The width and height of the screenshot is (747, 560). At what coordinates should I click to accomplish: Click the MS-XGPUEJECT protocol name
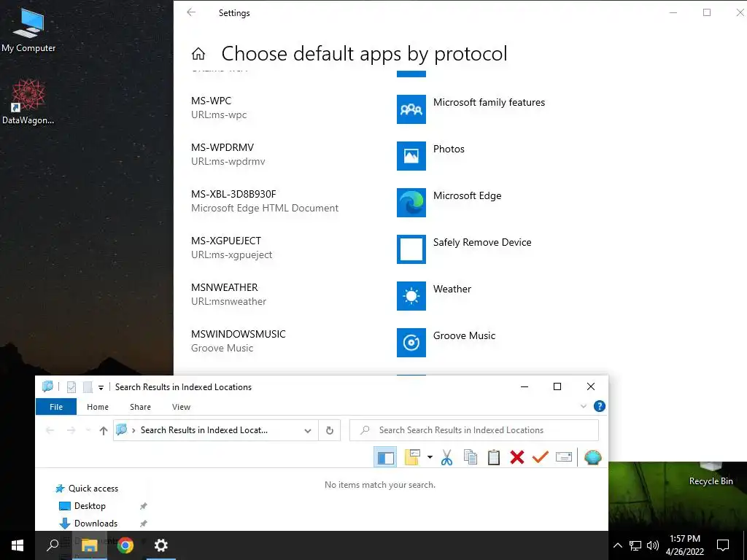[226, 241]
